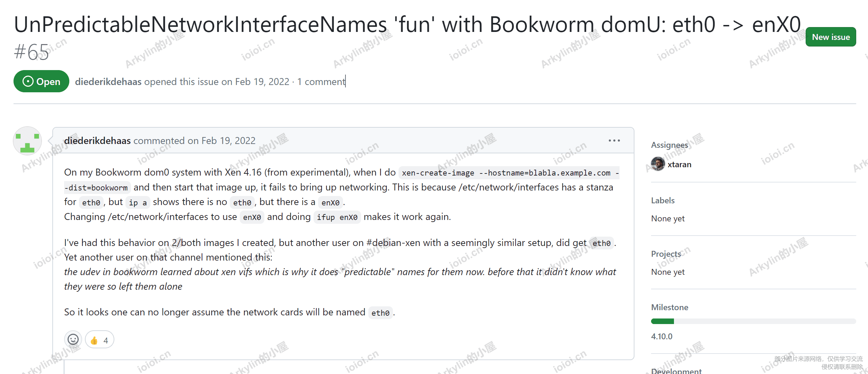This screenshot has height=374, width=868.
Task: Open the Milestone sidebar section heading
Action: pos(669,307)
